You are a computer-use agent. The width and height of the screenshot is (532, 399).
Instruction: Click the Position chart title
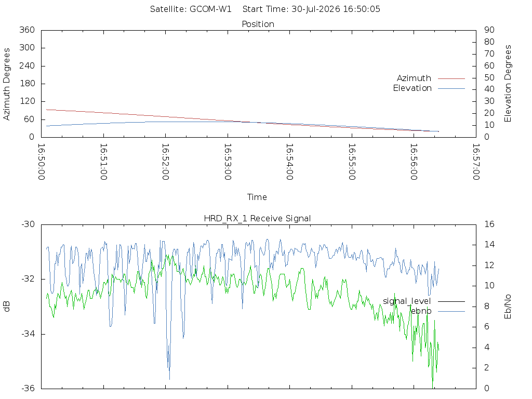pyautogui.click(x=258, y=24)
